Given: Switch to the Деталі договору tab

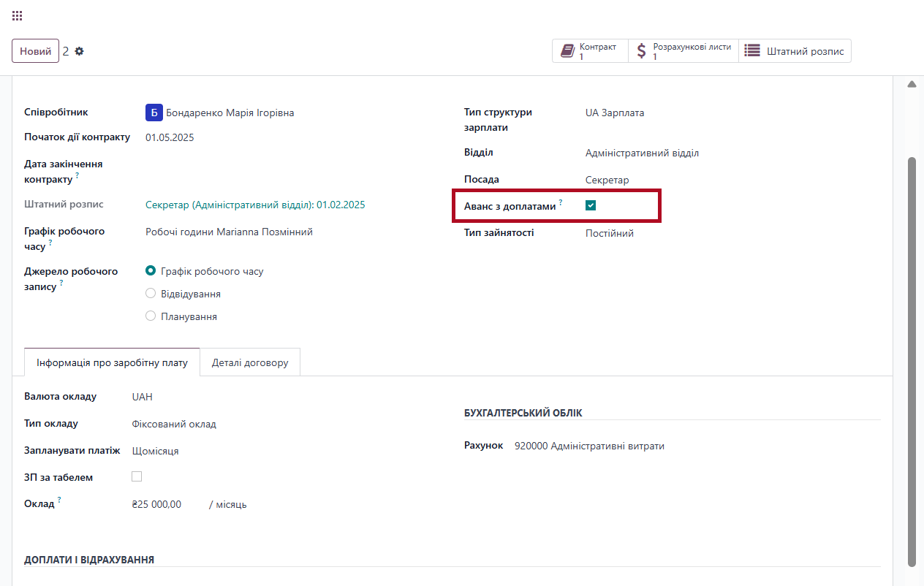Looking at the screenshot, I should pyautogui.click(x=250, y=362).
